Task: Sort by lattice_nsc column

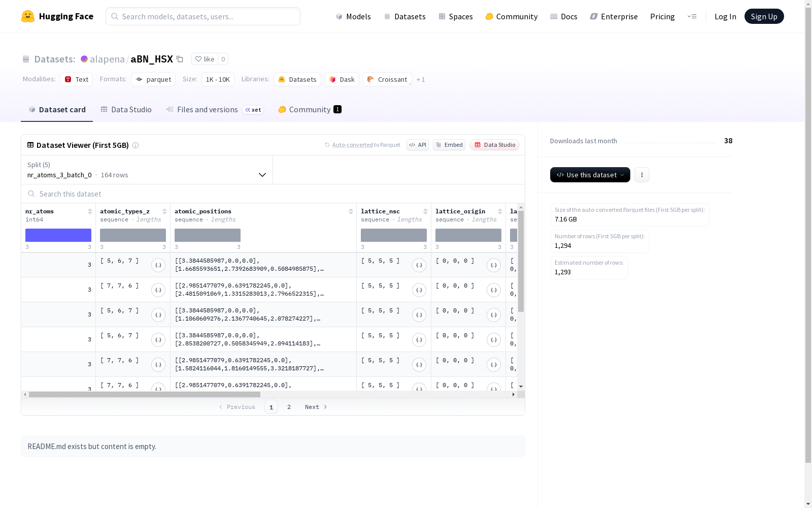Action: pos(425,211)
